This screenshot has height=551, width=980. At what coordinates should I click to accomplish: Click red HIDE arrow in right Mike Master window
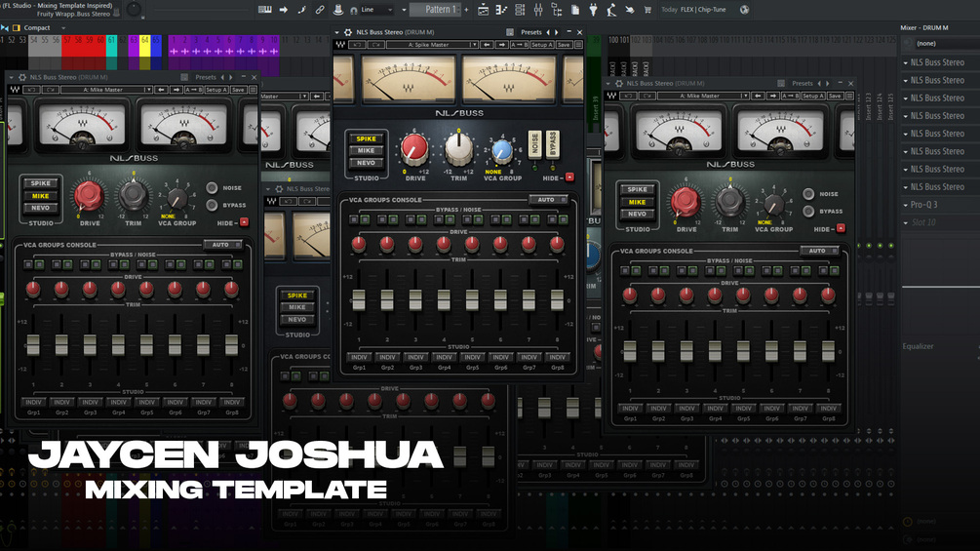click(x=841, y=228)
